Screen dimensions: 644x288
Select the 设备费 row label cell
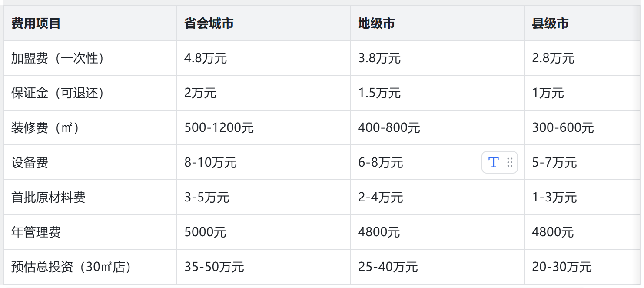click(30, 163)
